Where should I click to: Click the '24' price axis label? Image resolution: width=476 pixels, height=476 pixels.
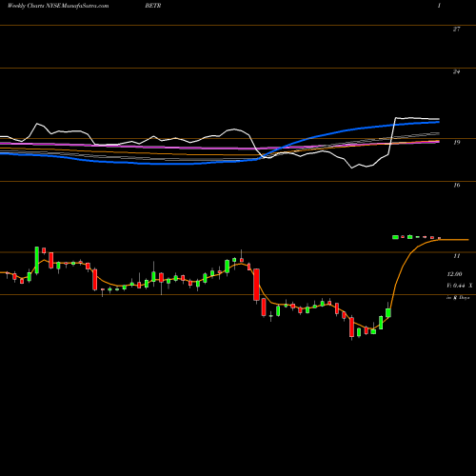click(x=456, y=71)
